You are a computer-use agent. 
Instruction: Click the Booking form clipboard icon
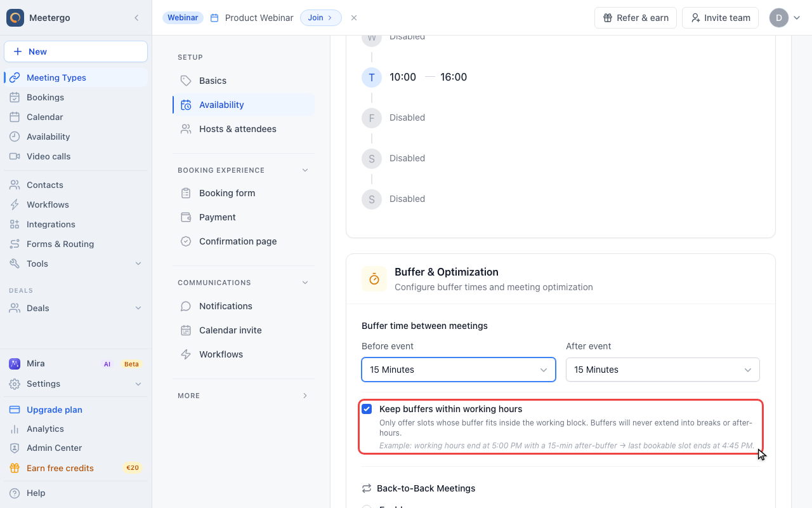pos(186,193)
